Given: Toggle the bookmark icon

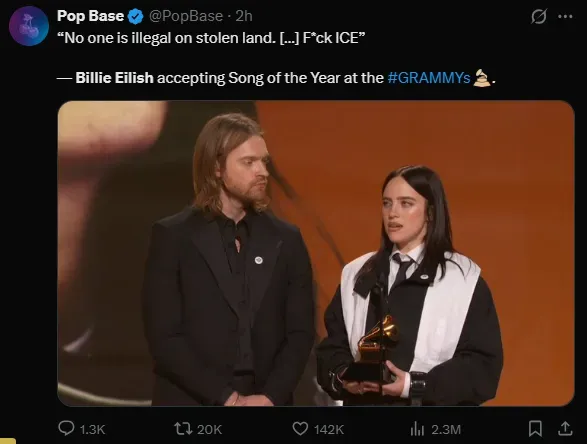Looking at the screenshot, I should pyautogui.click(x=535, y=429).
